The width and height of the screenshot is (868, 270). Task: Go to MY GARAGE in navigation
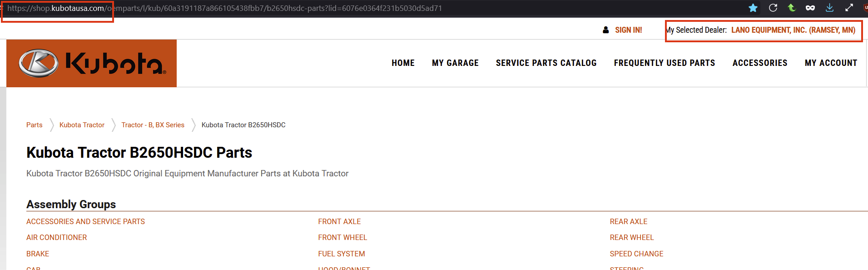point(455,63)
